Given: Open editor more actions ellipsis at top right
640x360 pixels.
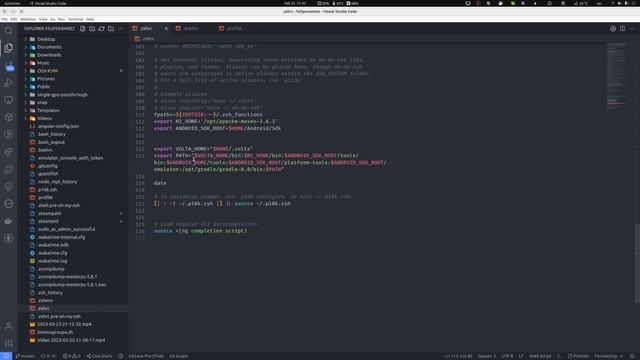Looking at the screenshot, I should pos(632,29).
